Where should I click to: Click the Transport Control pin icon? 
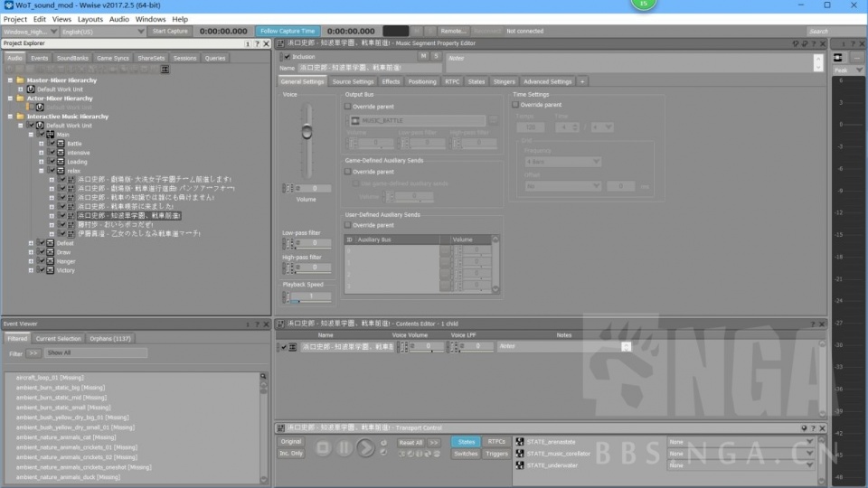[804, 428]
